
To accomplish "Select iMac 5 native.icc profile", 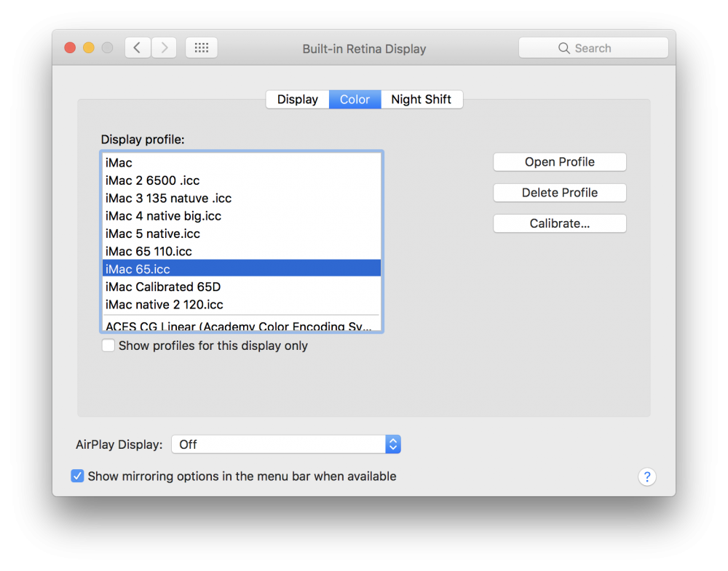I will tap(242, 233).
